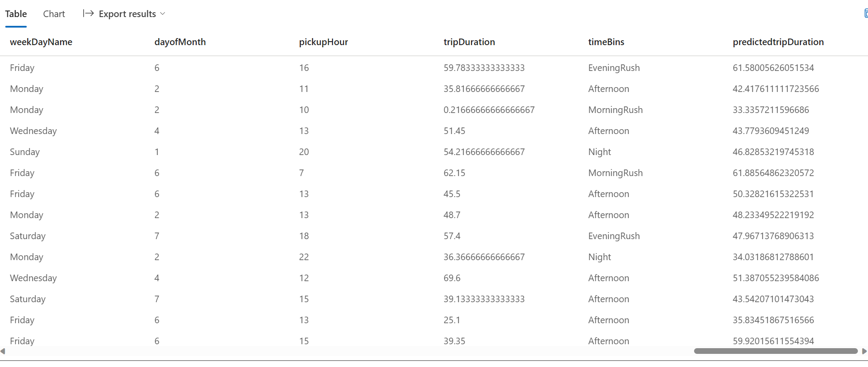Select the dayofMonth column header
The image size is (868, 367).
pos(180,42)
